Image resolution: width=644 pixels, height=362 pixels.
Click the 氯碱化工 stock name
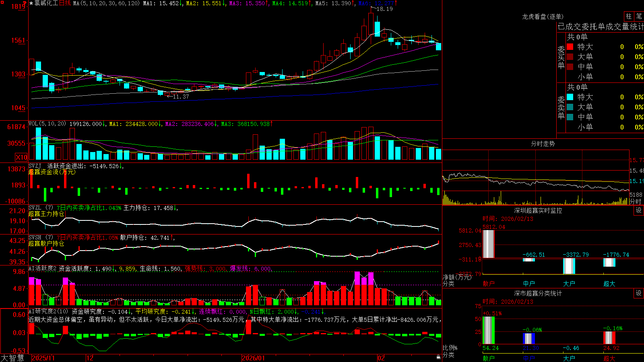click(x=46, y=3)
